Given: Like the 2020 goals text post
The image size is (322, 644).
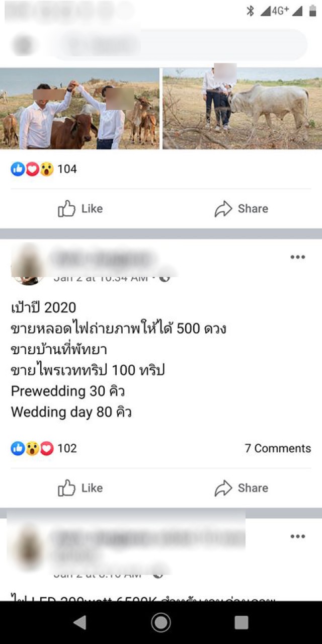Looking at the screenshot, I should click(80, 488).
